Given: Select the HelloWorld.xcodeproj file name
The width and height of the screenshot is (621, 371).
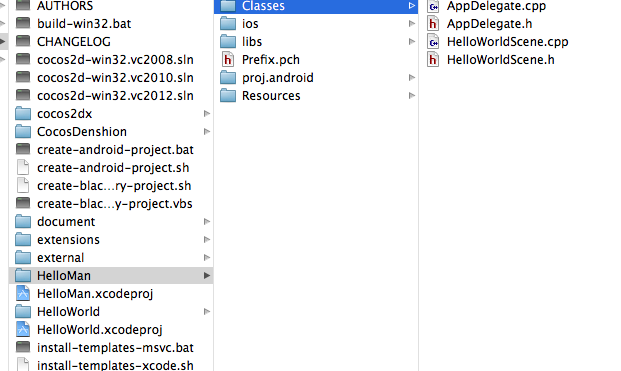Looking at the screenshot, I should coord(100,329).
